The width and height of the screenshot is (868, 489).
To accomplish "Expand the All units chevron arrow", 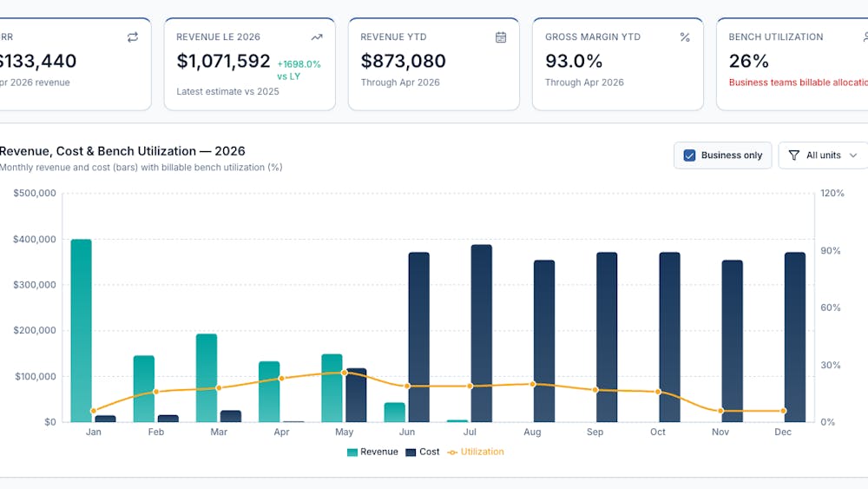I will pos(853,155).
